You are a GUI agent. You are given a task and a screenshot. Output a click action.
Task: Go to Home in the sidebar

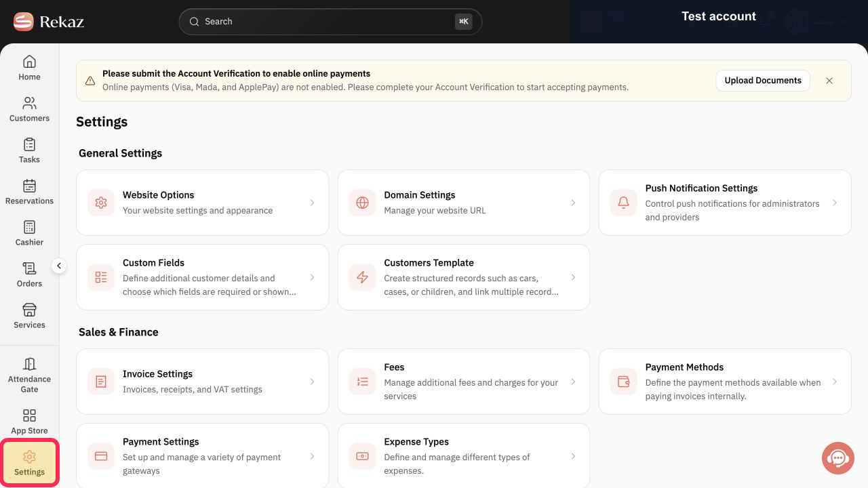click(29, 68)
